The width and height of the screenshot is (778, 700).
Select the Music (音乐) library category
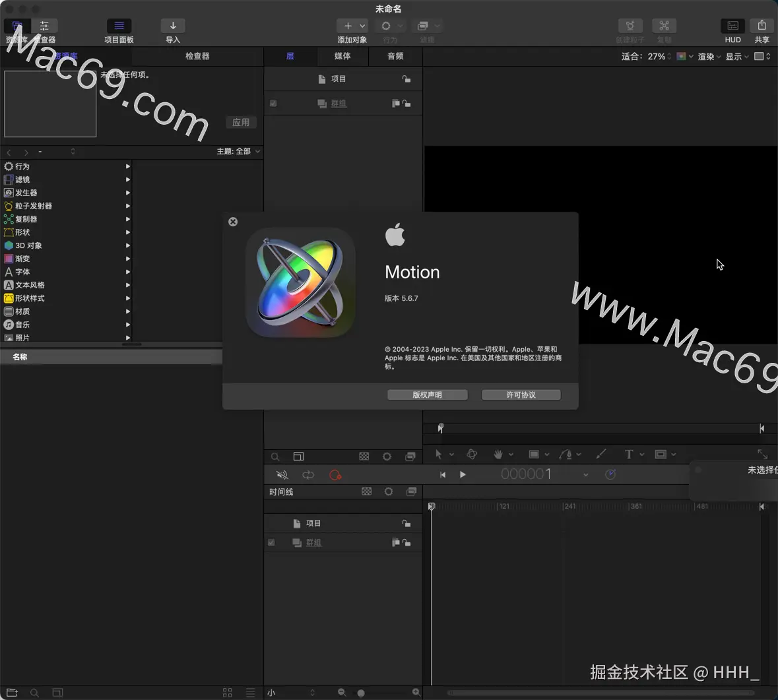click(x=67, y=325)
